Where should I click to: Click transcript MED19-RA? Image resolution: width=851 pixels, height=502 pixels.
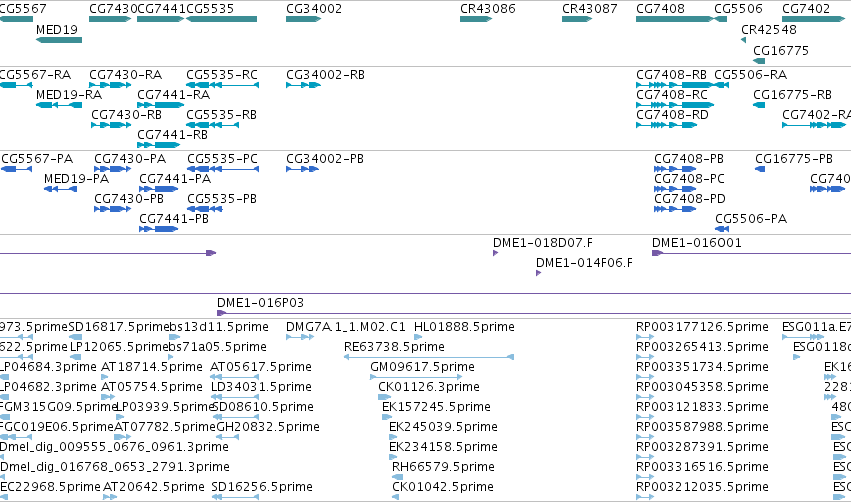(59, 105)
